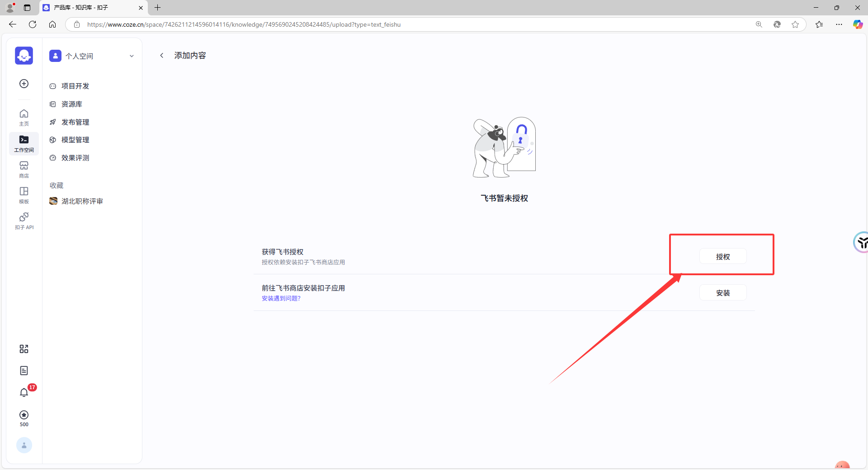Open 工作空间 workspace icon
The image size is (868, 470).
[x=24, y=144]
